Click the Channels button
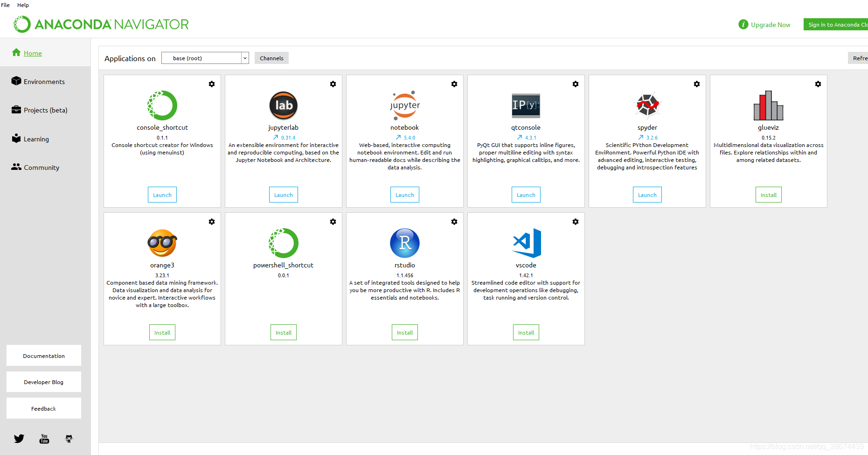The width and height of the screenshot is (868, 455). (x=271, y=58)
